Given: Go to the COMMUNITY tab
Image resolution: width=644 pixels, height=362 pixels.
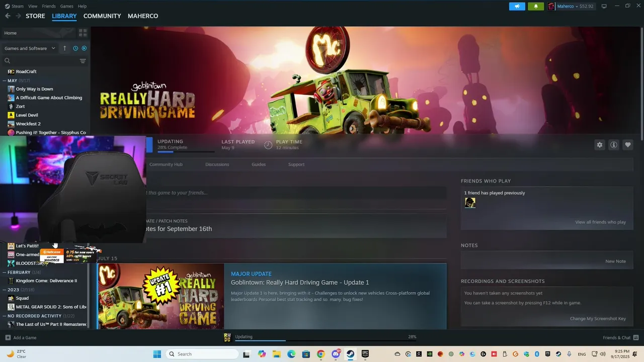Looking at the screenshot, I should point(102,16).
